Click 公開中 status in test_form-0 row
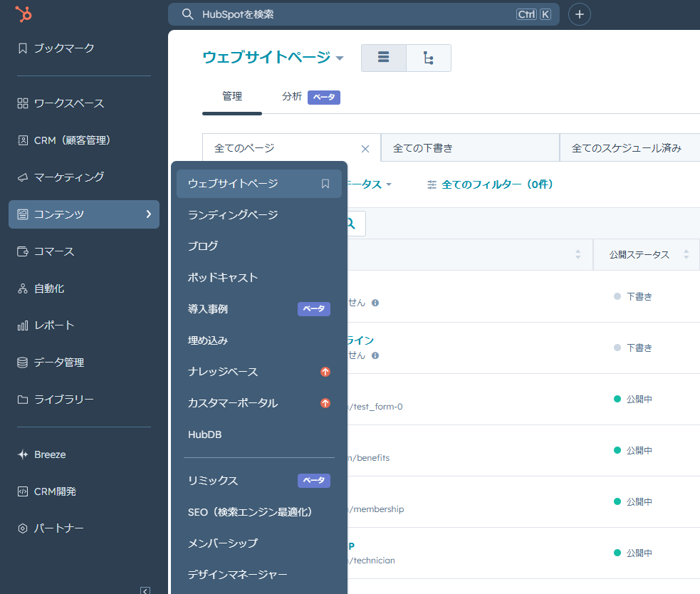Viewport: 700px width, 594px height. (633, 400)
